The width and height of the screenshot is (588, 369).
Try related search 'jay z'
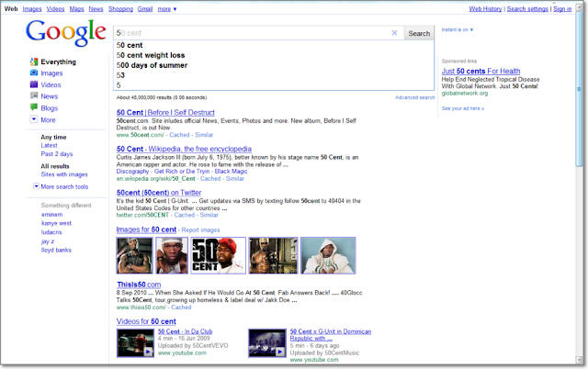48,241
